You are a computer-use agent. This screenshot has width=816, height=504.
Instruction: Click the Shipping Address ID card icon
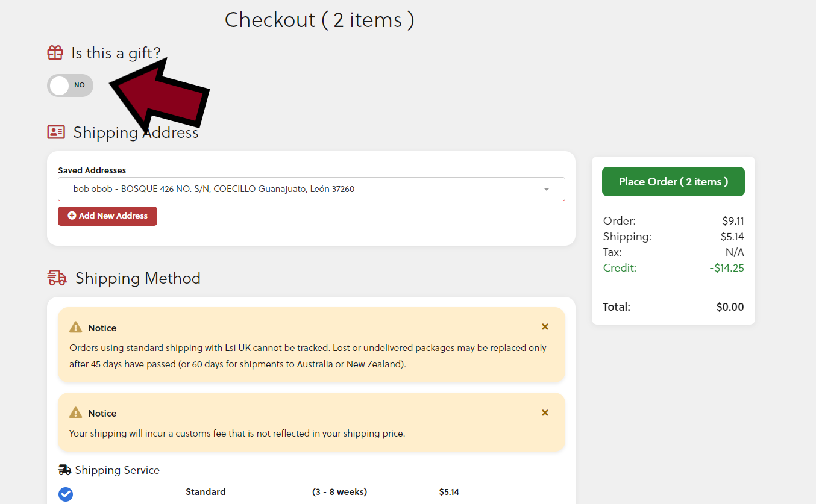pos(56,132)
